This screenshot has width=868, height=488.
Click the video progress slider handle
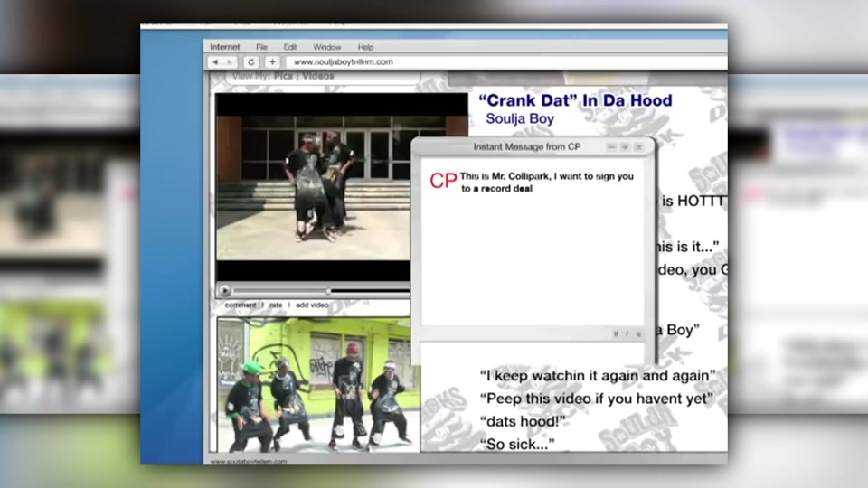click(328, 290)
